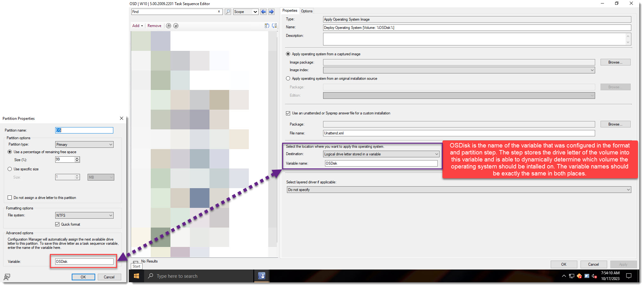Open the layered driver dropdown
644x287 pixels.
pos(459,190)
